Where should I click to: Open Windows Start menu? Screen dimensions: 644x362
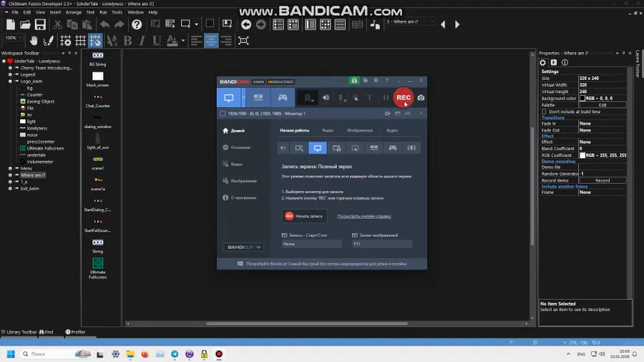coord(11,354)
